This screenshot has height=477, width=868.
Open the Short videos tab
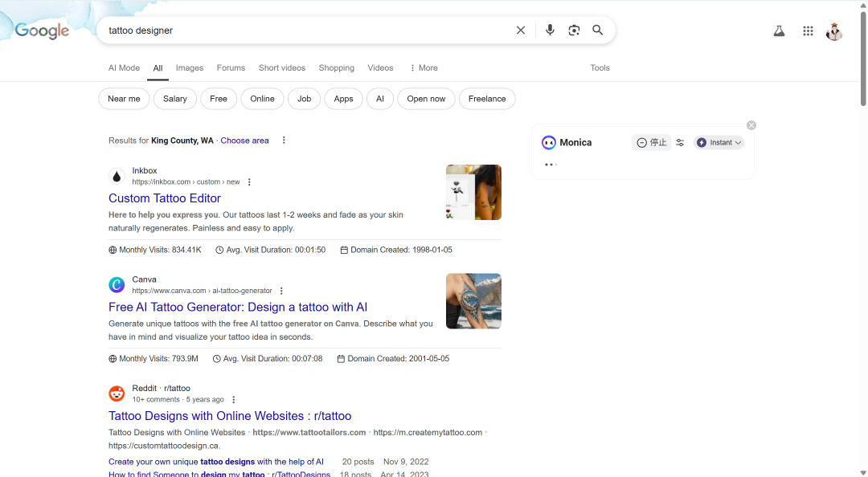pos(282,68)
